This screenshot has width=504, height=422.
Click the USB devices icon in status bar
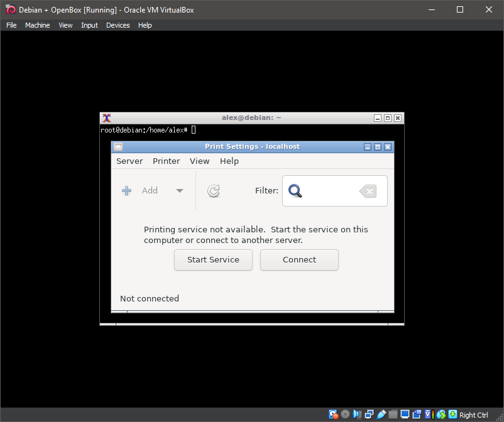(x=381, y=414)
